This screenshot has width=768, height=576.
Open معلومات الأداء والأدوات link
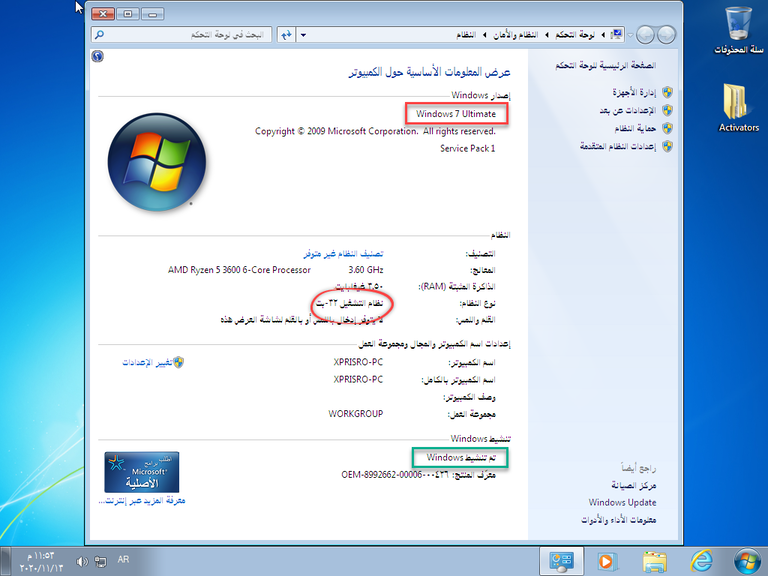(x=619, y=520)
